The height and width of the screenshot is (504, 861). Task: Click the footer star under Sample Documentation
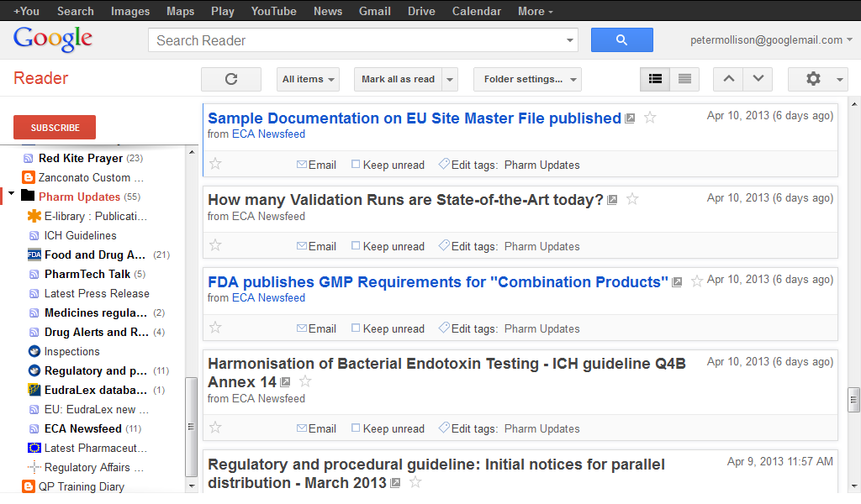[x=215, y=164]
